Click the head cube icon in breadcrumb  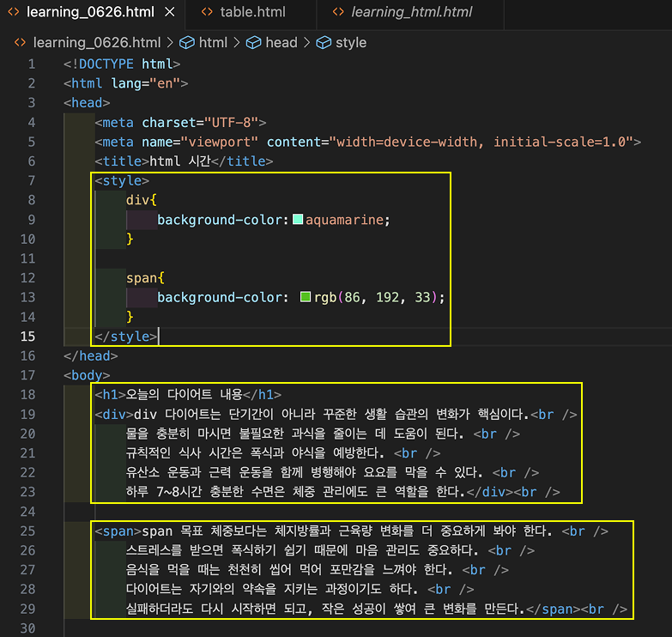tap(253, 42)
